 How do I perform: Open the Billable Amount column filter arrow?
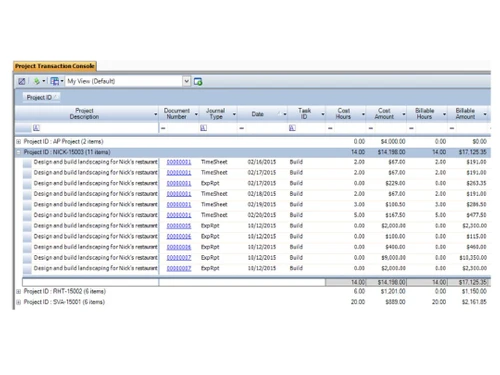[485, 114]
